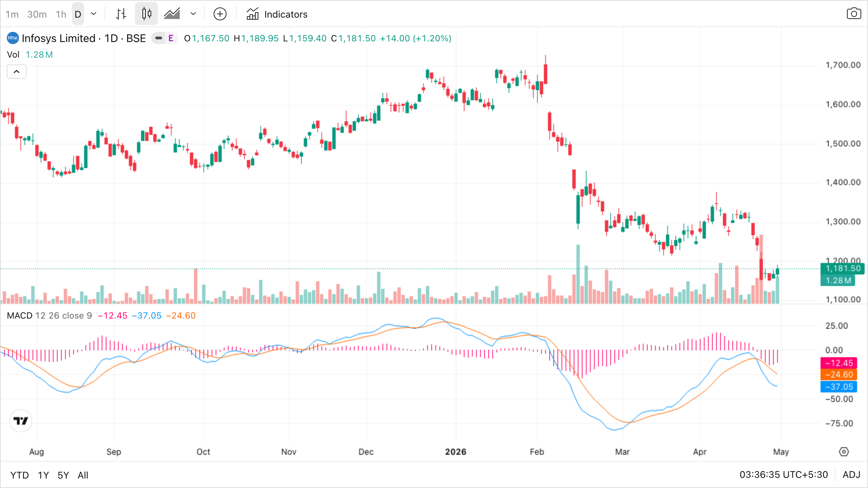868x488 pixels.
Task: Click the blue −37.05 MACD axis label
Action: (839, 387)
